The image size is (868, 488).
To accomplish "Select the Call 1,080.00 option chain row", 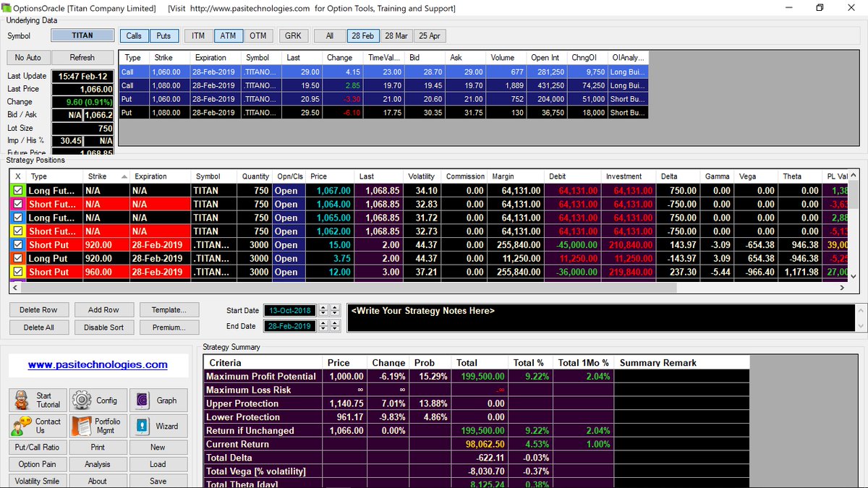I will pyautogui.click(x=383, y=85).
